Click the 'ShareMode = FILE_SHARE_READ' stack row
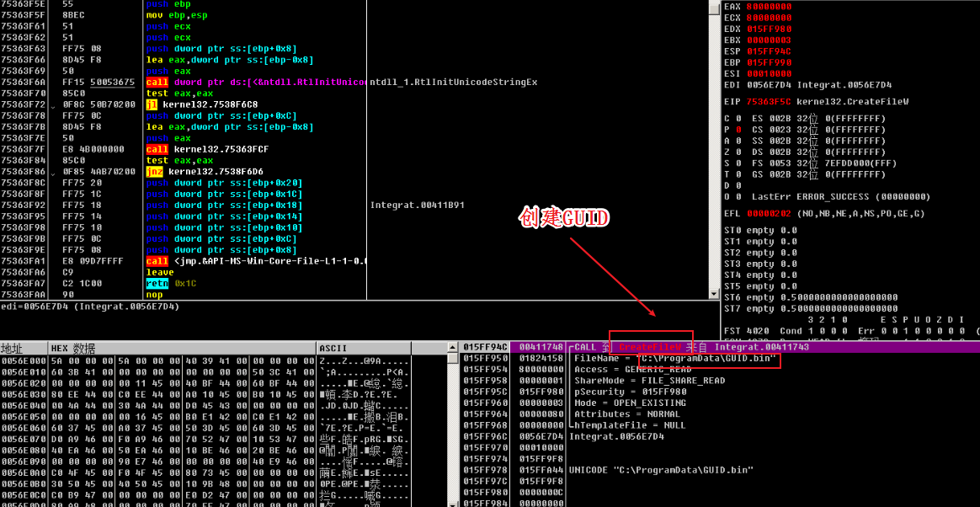The height and width of the screenshot is (507, 980). click(x=720, y=381)
